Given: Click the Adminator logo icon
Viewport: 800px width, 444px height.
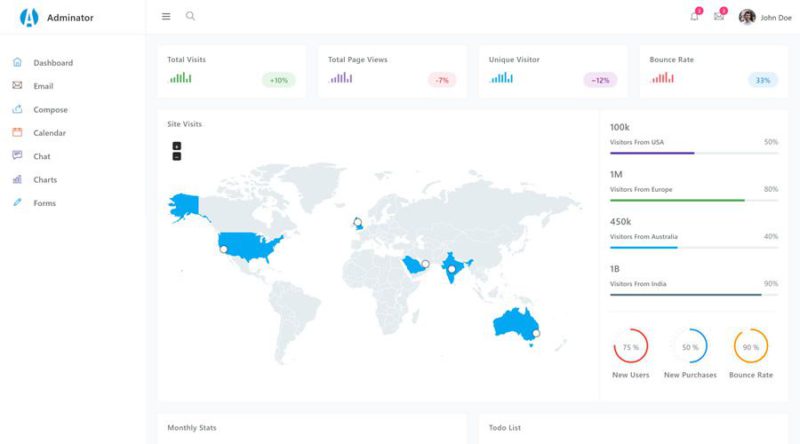Looking at the screenshot, I should tap(28, 17).
